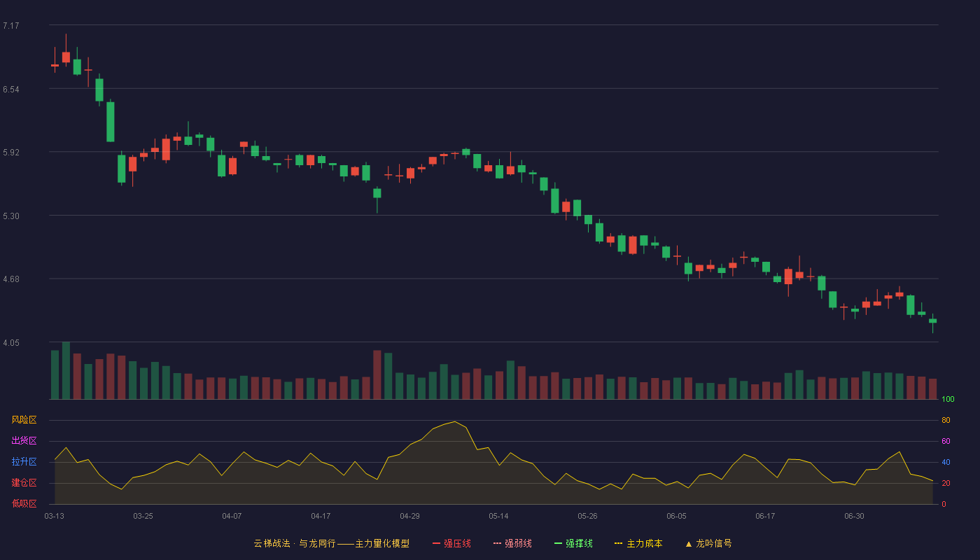Toggle the 主力成本 legend item

638,543
